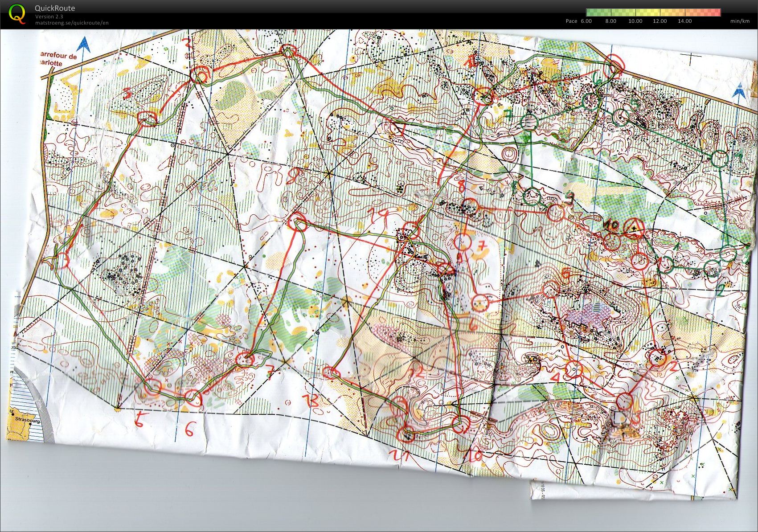Click the red end of pace color scale

coord(716,12)
